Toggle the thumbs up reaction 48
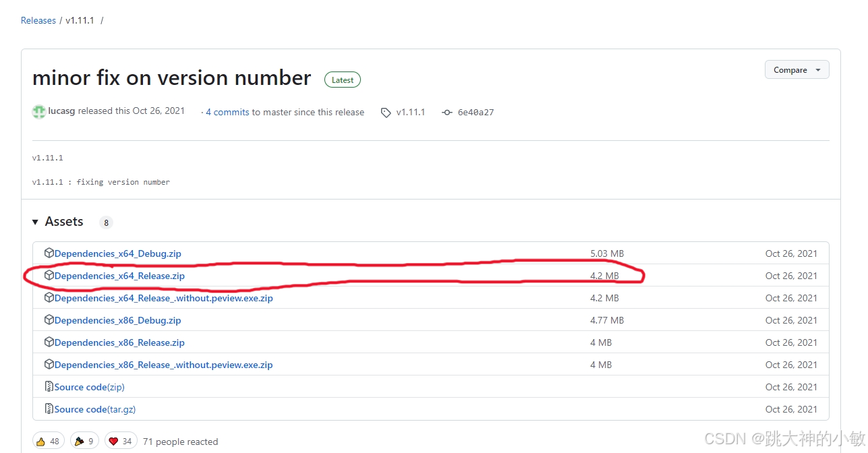Viewport: 868px width, 453px height. (x=49, y=442)
